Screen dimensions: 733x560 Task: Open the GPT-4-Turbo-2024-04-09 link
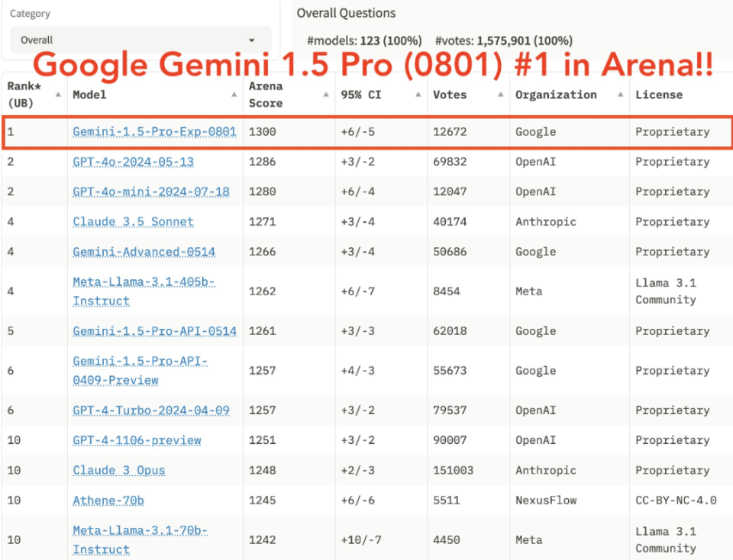coord(150,410)
